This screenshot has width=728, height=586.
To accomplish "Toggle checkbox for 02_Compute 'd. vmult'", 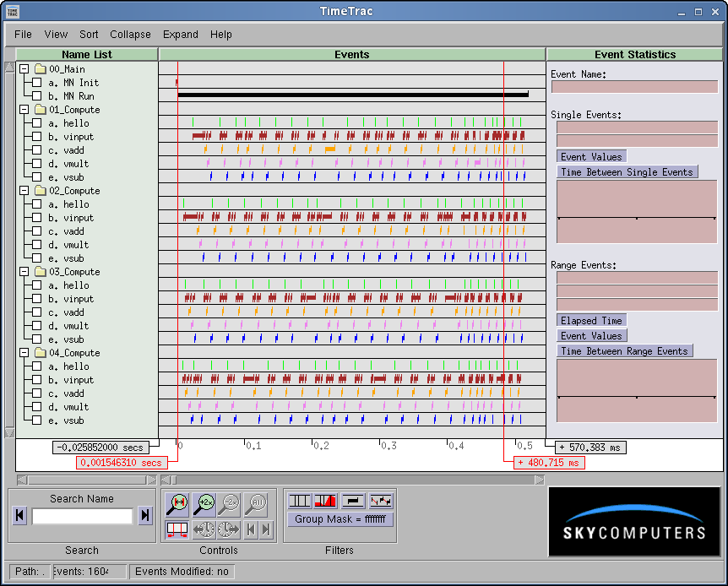I will [x=36, y=245].
